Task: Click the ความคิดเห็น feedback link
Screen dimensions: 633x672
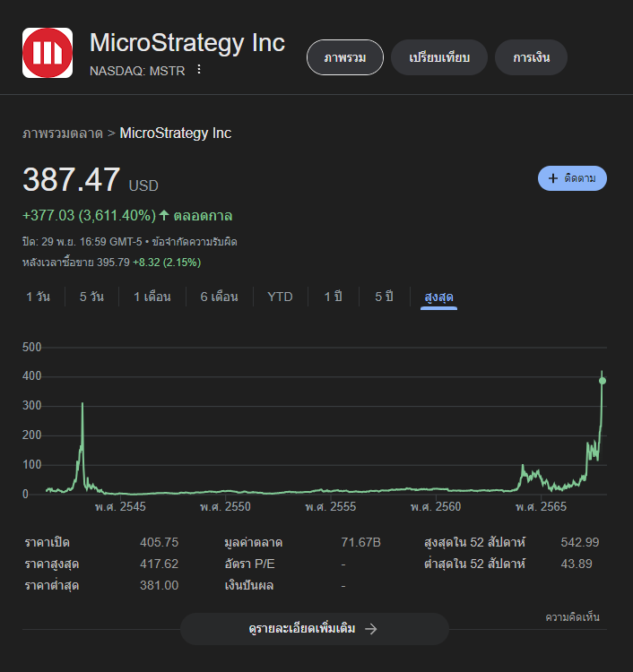Action: tap(572, 617)
